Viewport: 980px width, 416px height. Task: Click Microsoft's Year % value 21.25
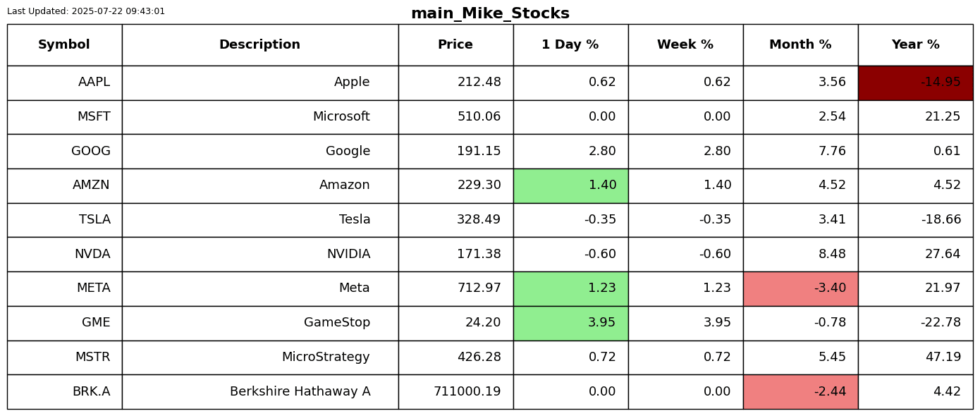point(915,117)
